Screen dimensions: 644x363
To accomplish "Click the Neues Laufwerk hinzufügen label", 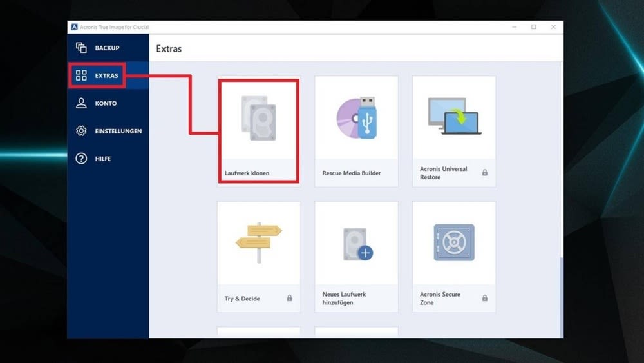I will 344,299.
